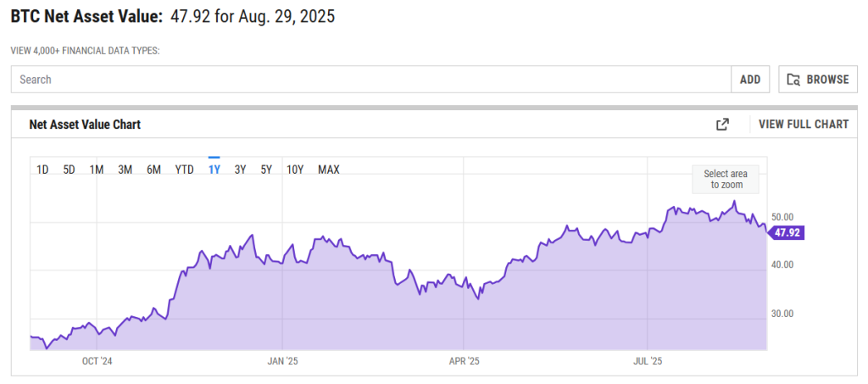Select the active 1Y range
This screenshot has height=384, width=868.
point(214,170)
